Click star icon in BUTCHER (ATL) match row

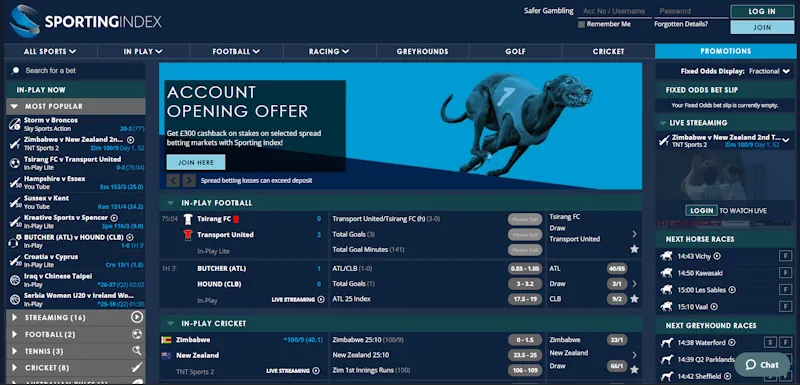634,299
